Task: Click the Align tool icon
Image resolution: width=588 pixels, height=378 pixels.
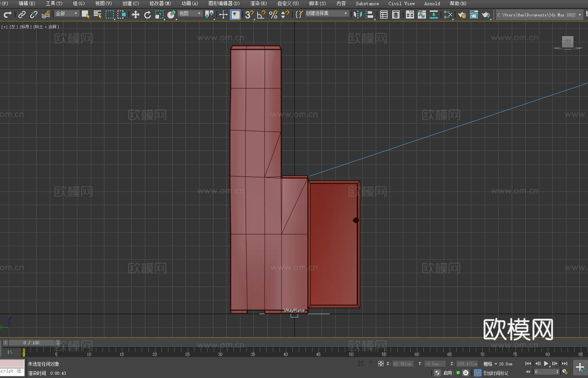Action: [370, 14]
